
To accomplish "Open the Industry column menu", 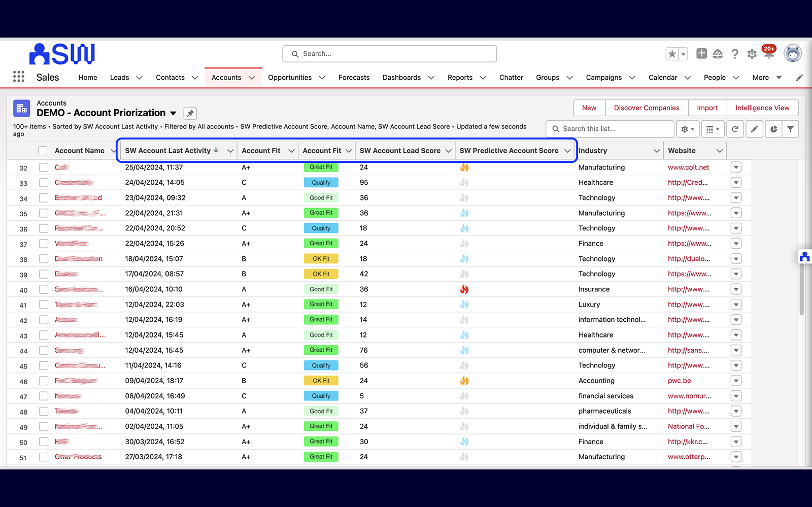I will [657, 151].
